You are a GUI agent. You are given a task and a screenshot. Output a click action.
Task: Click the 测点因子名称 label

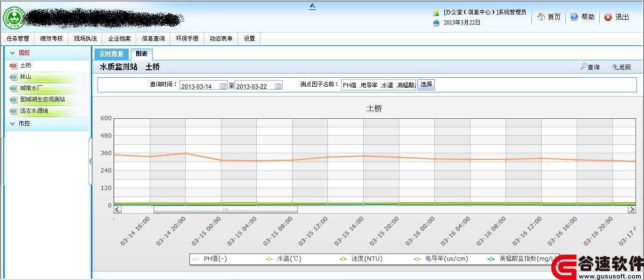[319, 85]
